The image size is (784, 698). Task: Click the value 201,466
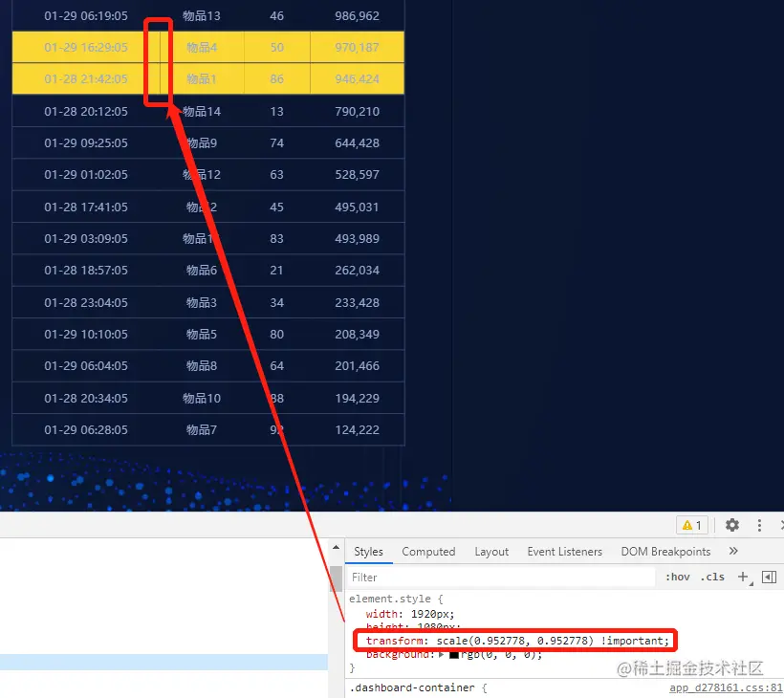[x=357, y=365]
